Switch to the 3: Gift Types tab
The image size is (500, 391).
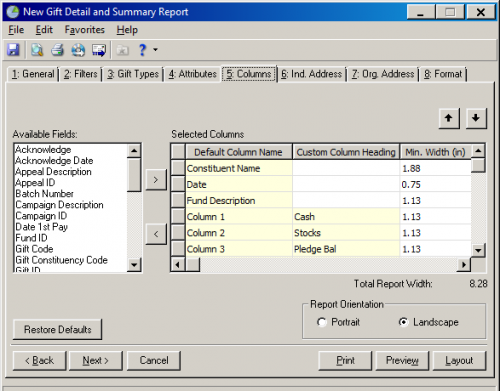[133, 74]
